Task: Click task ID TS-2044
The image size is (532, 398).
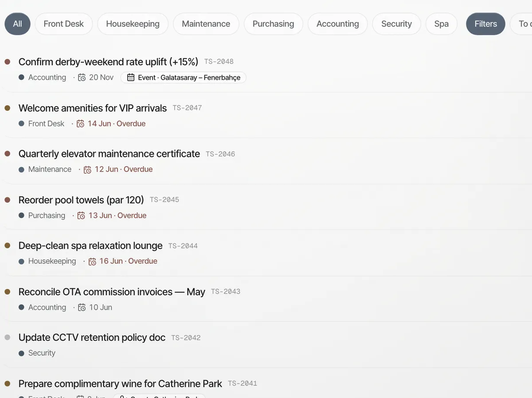Action: [183, 246]
